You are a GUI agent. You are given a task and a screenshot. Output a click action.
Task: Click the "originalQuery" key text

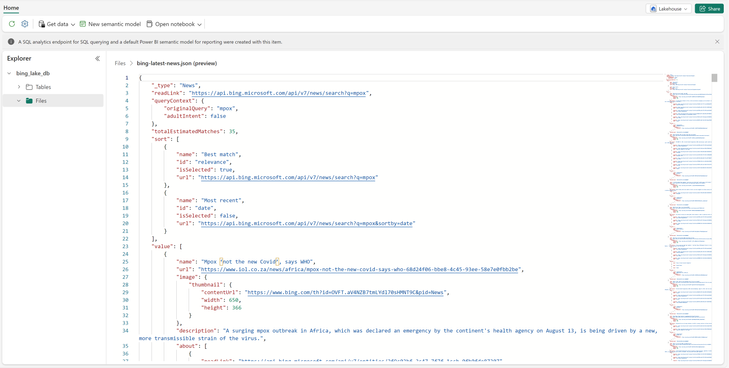pyautogui.click(x=186, y=109)
